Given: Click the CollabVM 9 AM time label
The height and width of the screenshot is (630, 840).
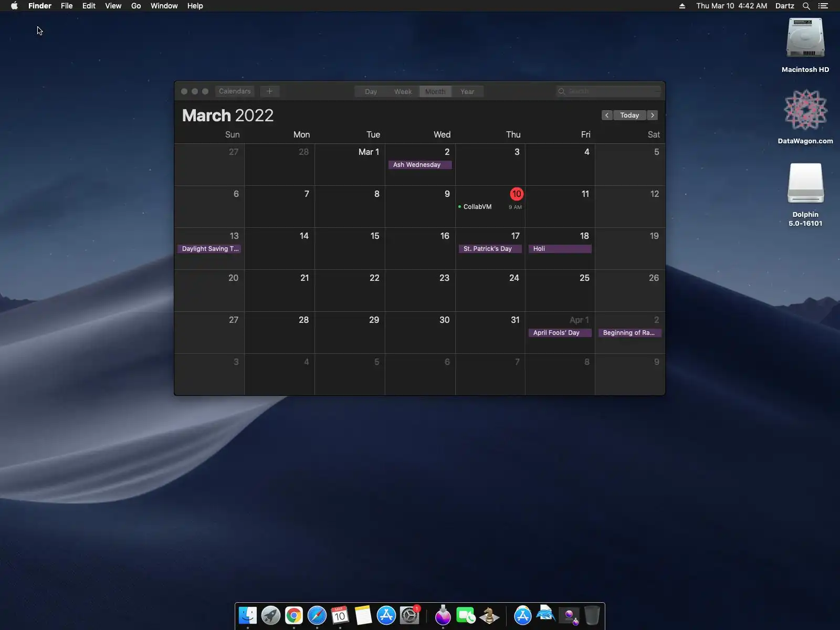Looking at the screenshot, I should [x=515, y=207].
